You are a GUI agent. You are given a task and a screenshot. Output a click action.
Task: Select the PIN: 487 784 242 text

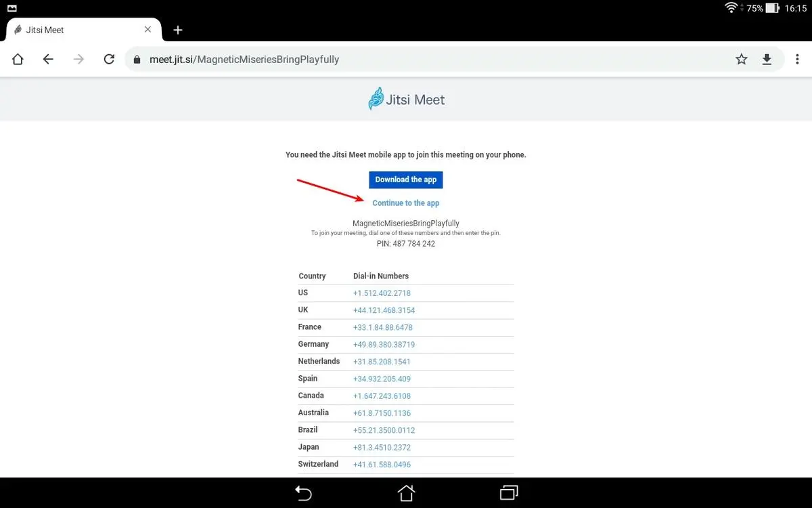[406, 244]
